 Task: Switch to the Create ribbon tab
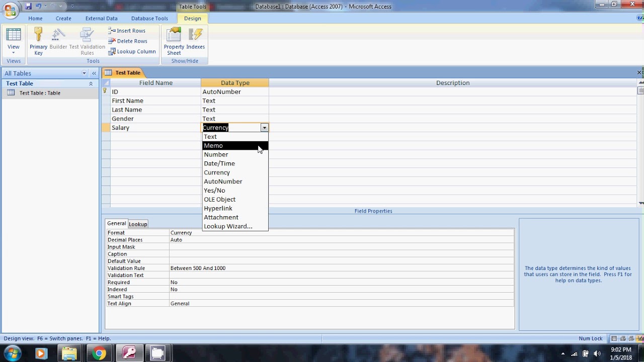63,19
